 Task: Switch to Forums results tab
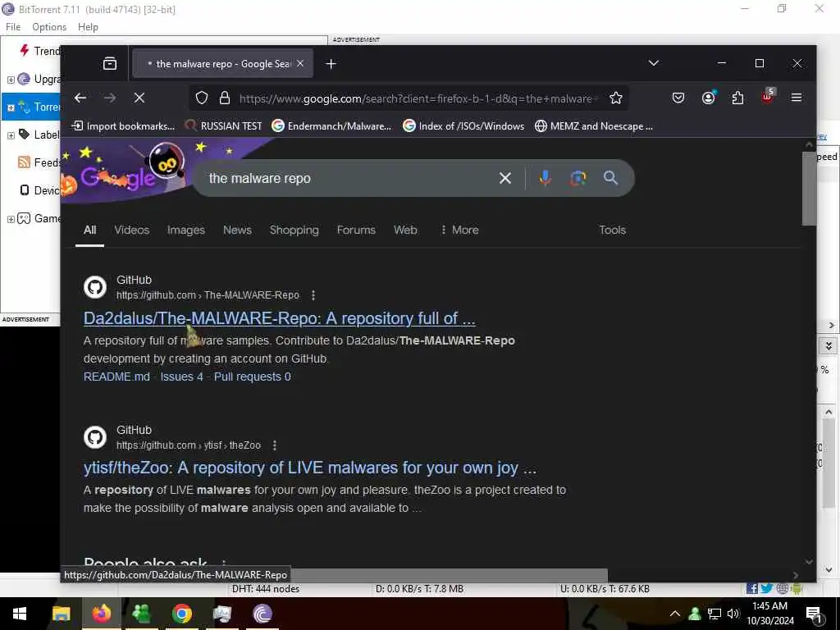pos(356,230)
